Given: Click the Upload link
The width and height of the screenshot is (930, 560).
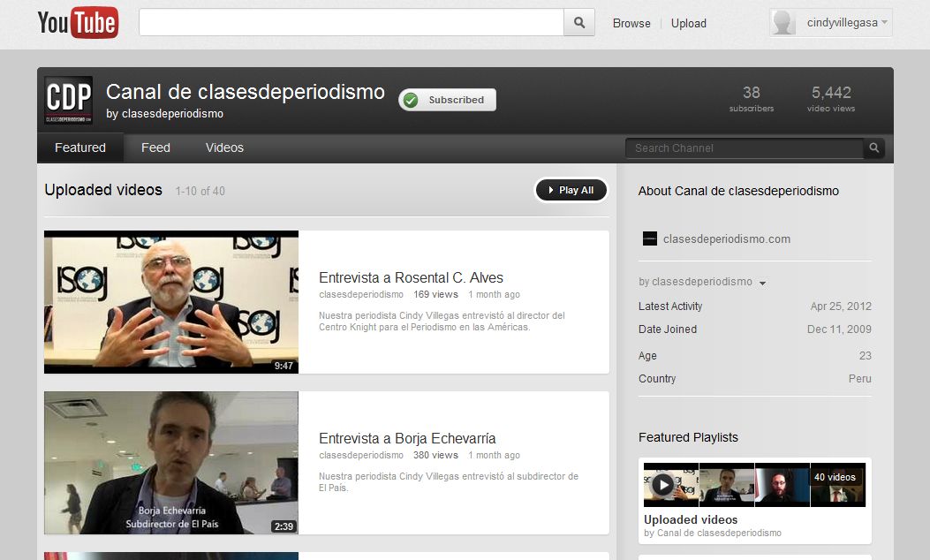Looking at the screenshot, I should click(688, 23).
